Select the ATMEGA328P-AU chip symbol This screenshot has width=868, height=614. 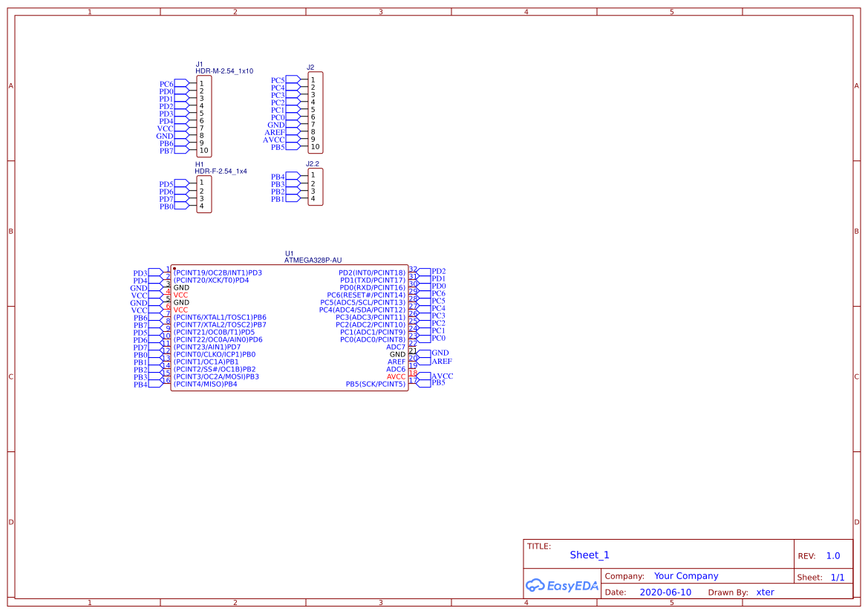click(288, 327)
